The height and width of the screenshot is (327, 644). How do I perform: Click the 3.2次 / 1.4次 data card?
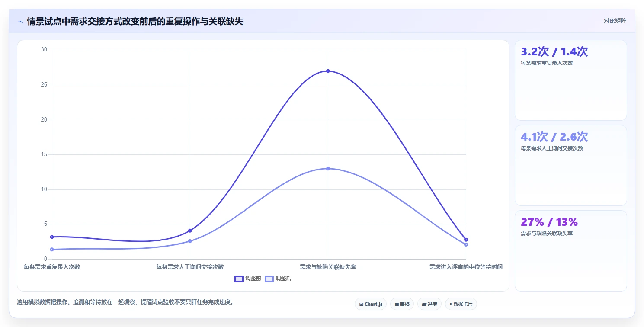[x=570, y=80]
